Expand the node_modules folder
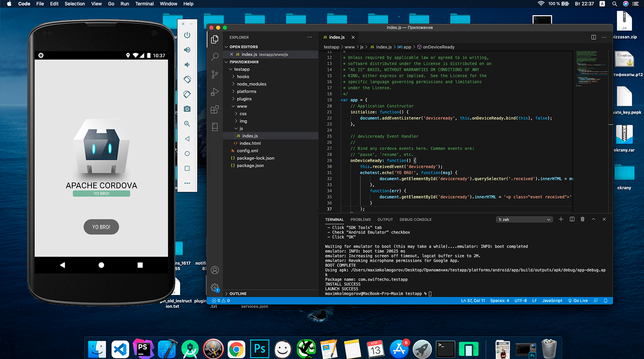This screenshot has width=644, height=359. 252,84
